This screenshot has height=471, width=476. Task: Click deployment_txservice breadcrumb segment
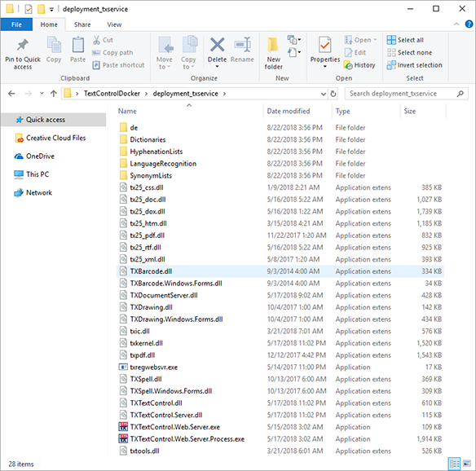click(x=186, y=94)
